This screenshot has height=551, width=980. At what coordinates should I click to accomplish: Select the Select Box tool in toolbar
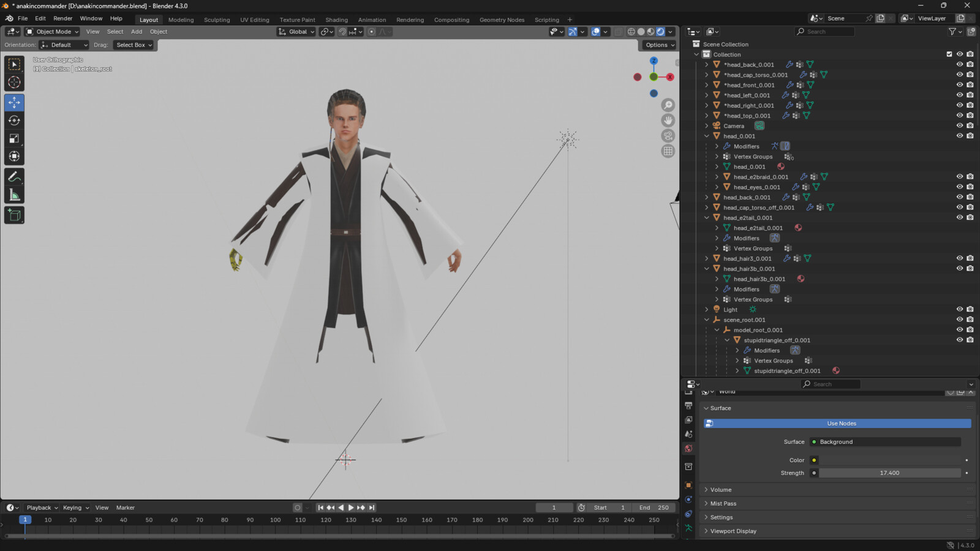point(14,64)
